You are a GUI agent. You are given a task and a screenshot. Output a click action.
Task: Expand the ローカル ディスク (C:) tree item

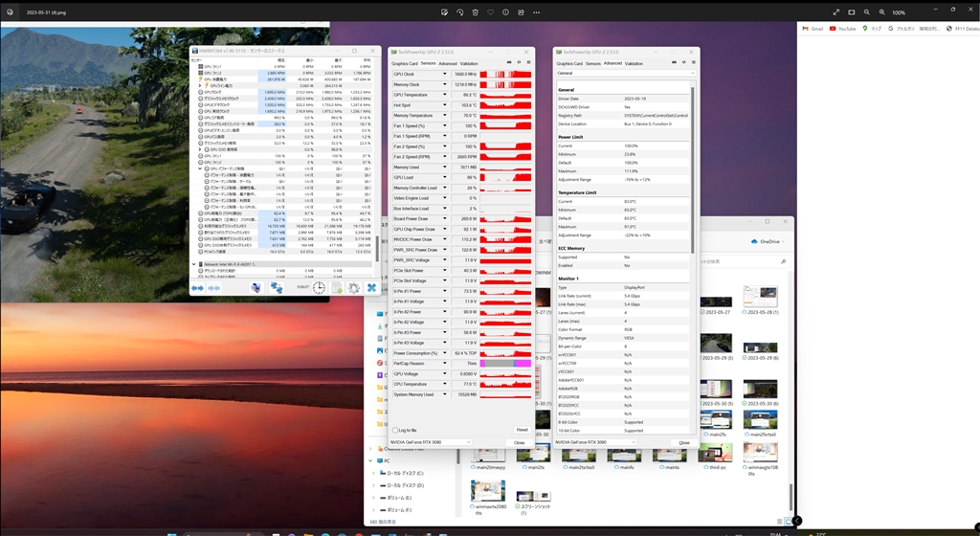click(x=375, y=473)
